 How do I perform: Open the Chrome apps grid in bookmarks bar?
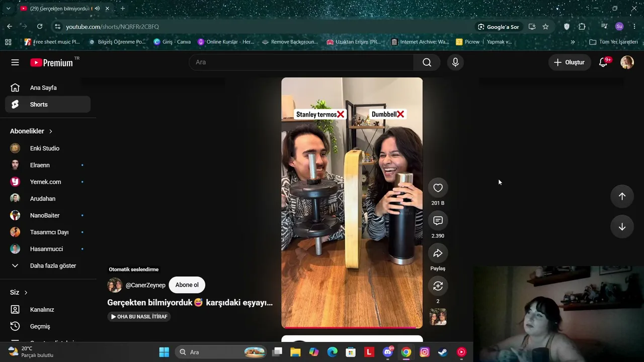pyautogui.click(x=8, y=42)
